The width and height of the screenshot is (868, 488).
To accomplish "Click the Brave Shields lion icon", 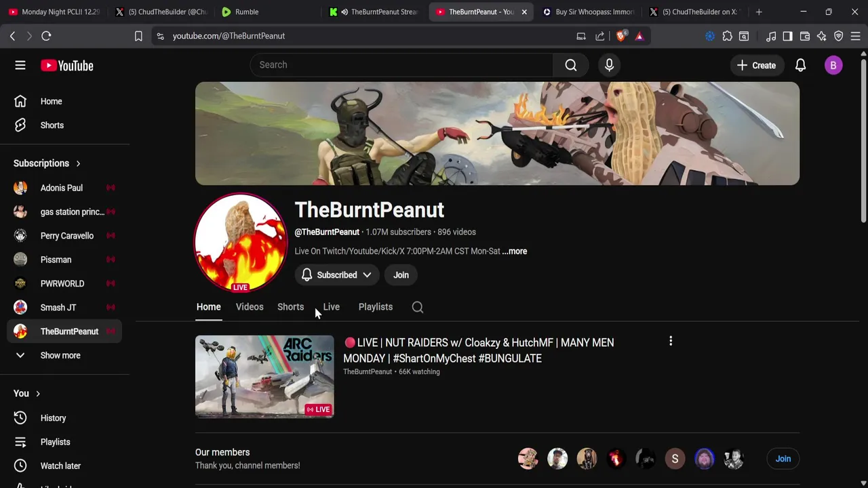I will [x=620, y=36].
